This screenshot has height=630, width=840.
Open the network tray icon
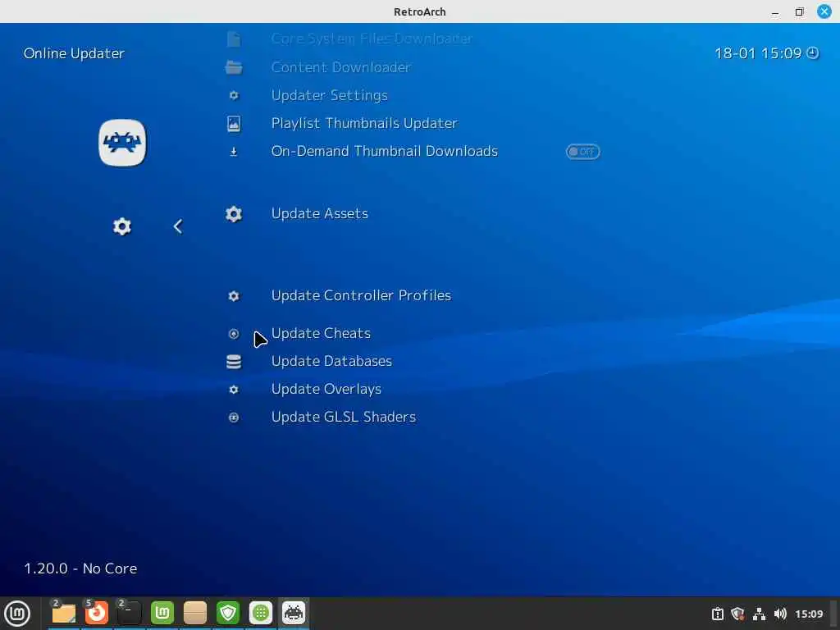pos(759,614)
